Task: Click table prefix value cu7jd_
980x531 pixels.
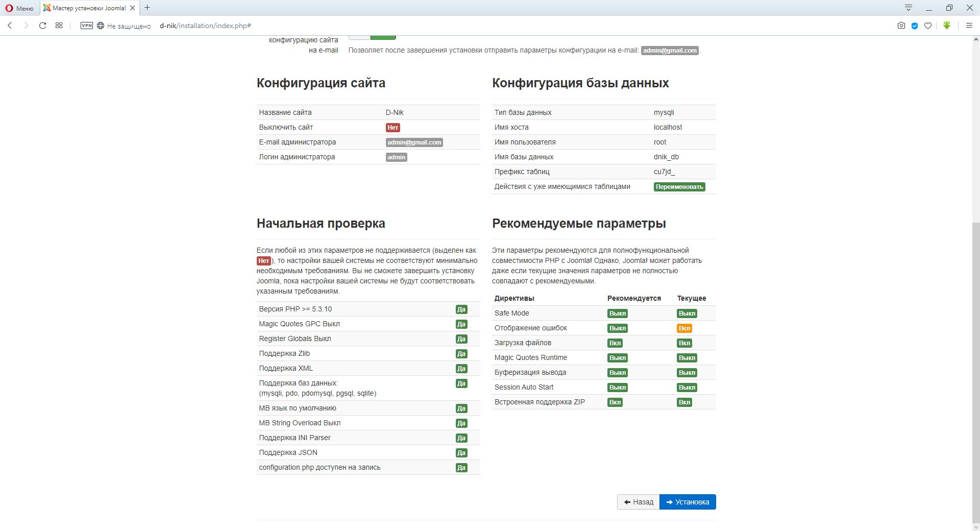Action: point(664,172)
